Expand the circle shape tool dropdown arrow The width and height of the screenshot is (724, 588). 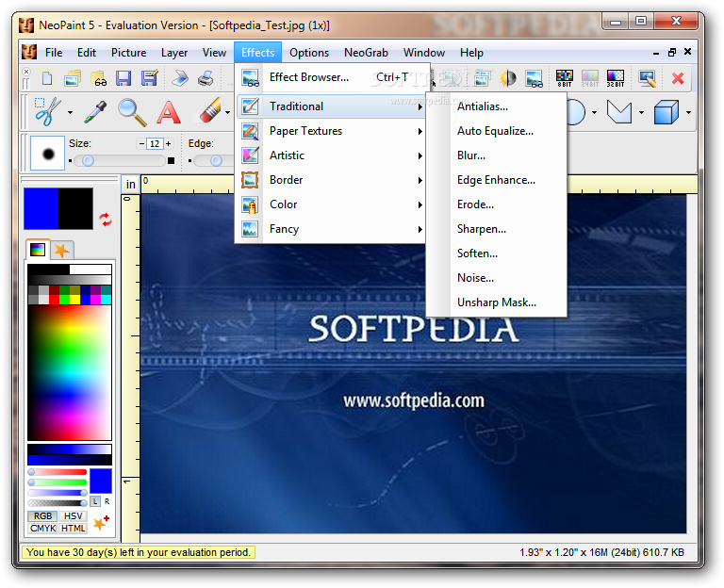(x=594, y=112)
